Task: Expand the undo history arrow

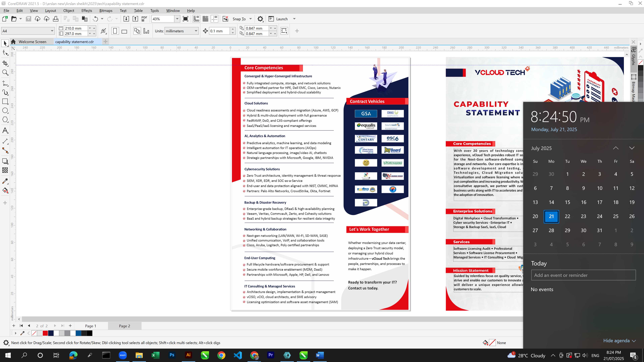Action: click(102, 19)
